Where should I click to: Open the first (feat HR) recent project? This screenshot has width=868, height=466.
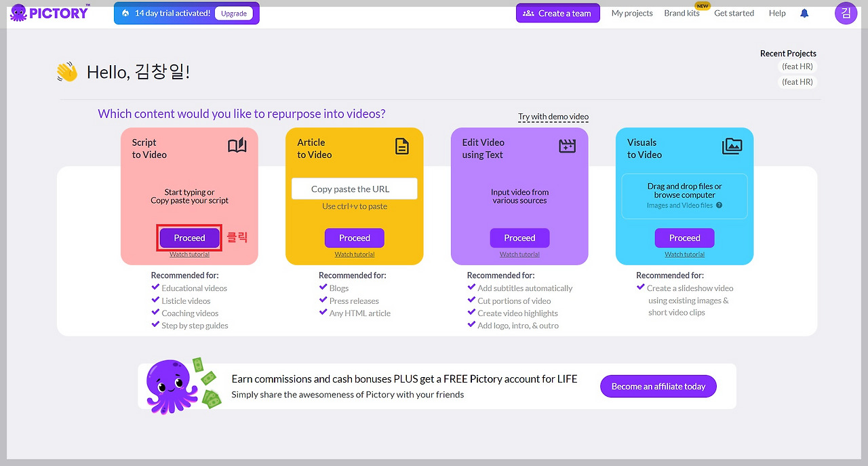(x=797, y=66)
